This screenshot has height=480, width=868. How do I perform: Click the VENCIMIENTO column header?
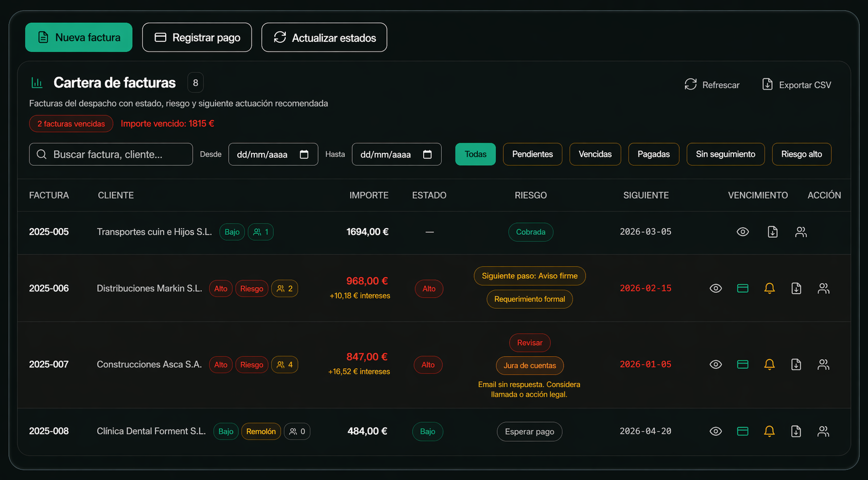(x=758, y=195)
